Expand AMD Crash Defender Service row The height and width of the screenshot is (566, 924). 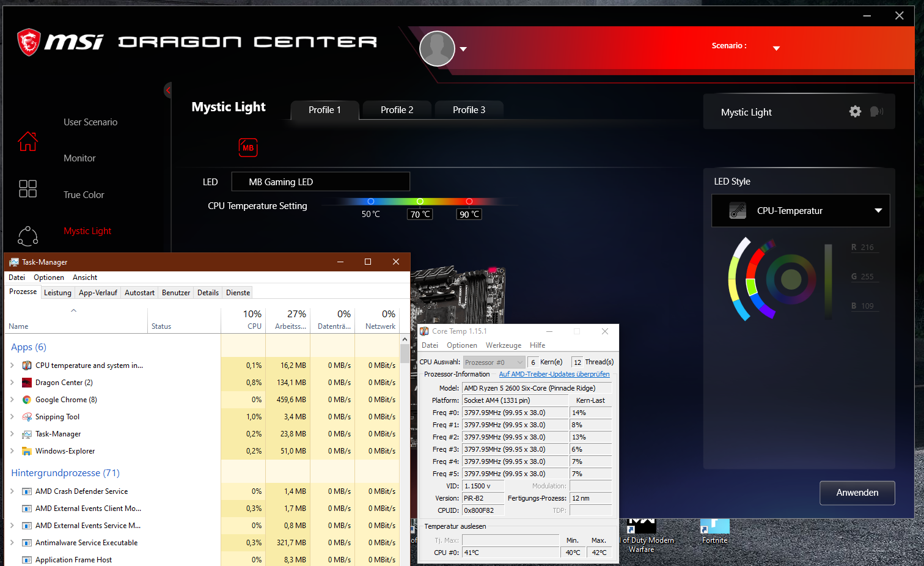[12, 491]
